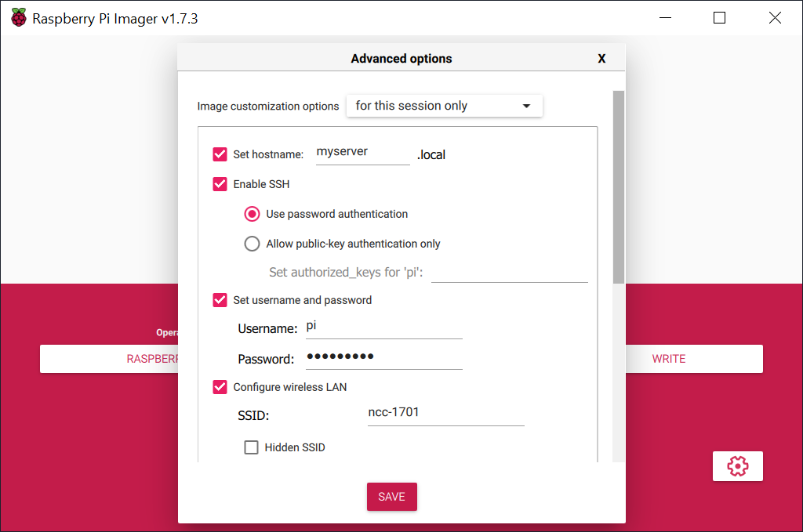Disable Configure wireless LAN

coord(220,386)
